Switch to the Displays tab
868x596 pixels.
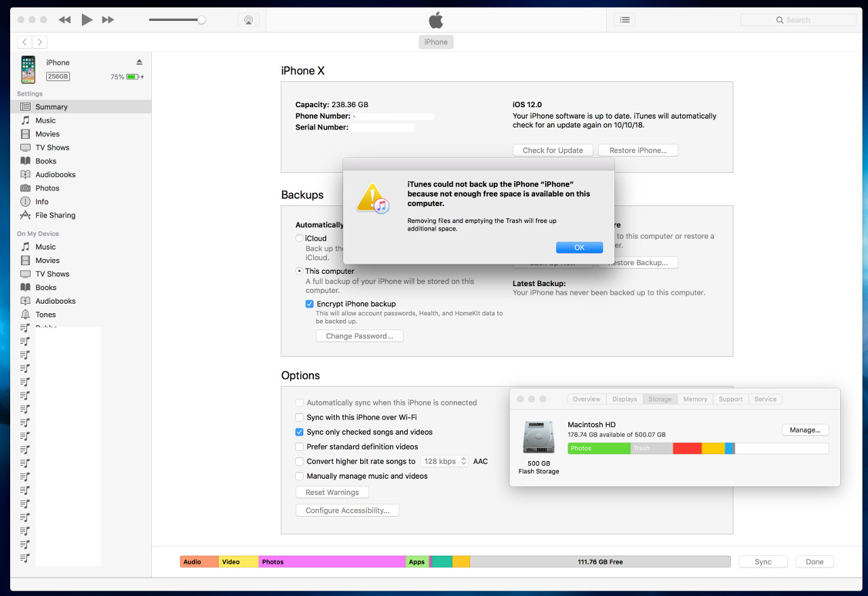[625, 399]
